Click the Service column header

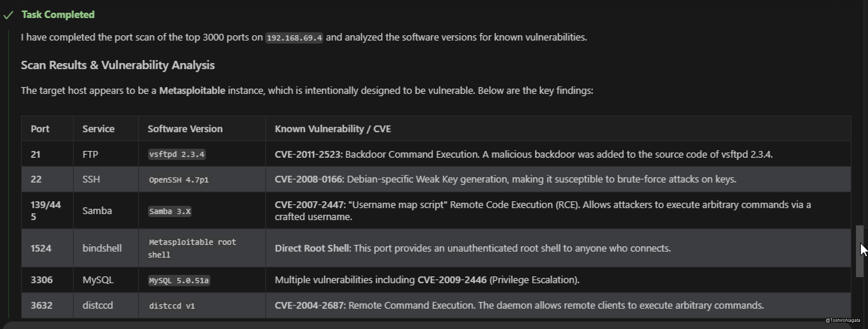coord(98,129)
